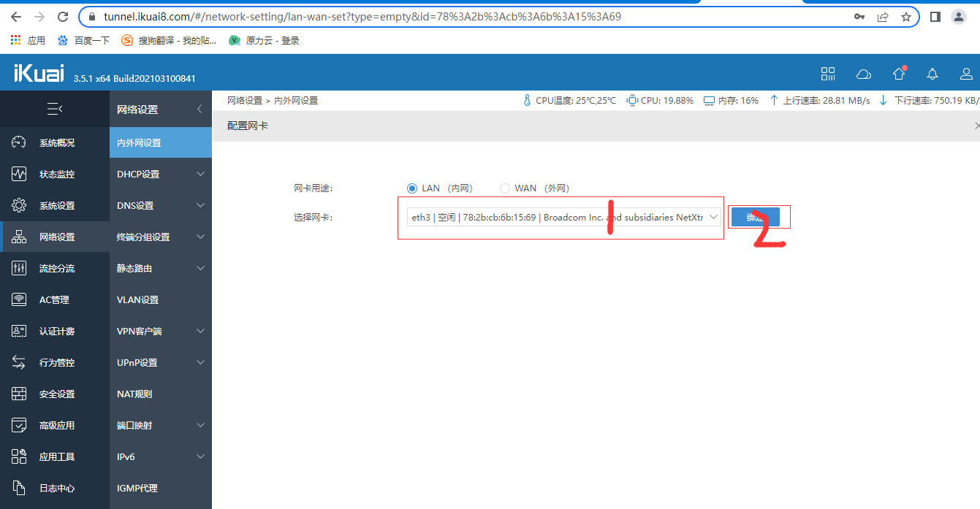Open the cloud icon in iKuai header

point(863,74)
